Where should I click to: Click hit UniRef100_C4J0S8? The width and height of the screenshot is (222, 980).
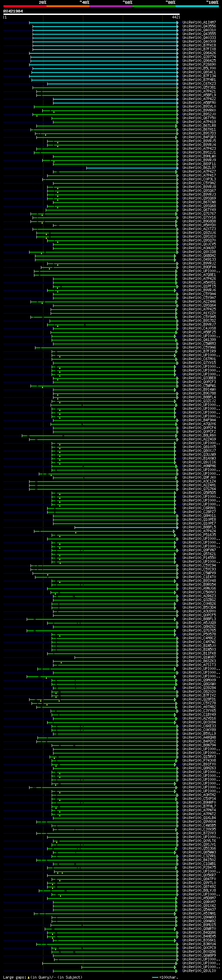(199, 328)
